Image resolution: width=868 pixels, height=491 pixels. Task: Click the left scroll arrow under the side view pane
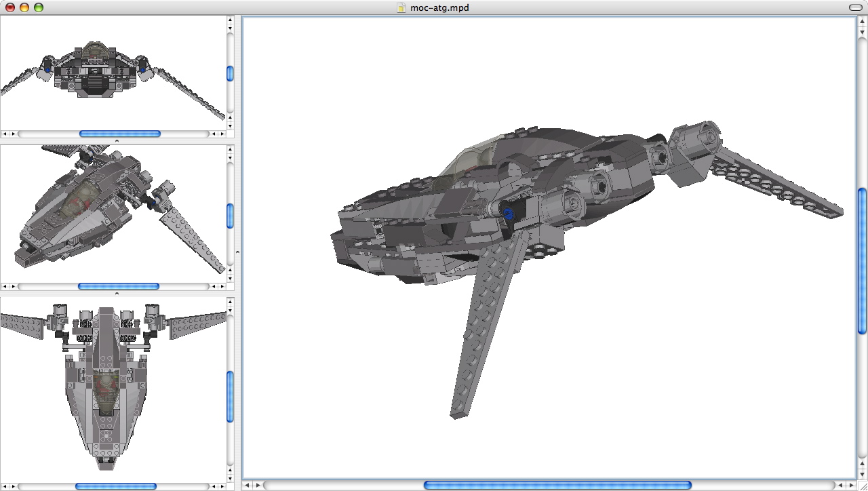coord(5,286)
